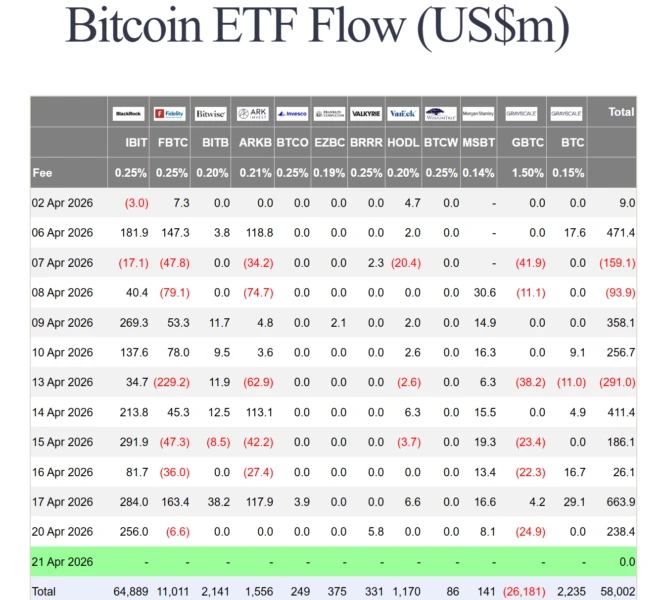The width and height of the screenshot is (663, 600).
Task: Select the IBIT column header
Action: 136,143
